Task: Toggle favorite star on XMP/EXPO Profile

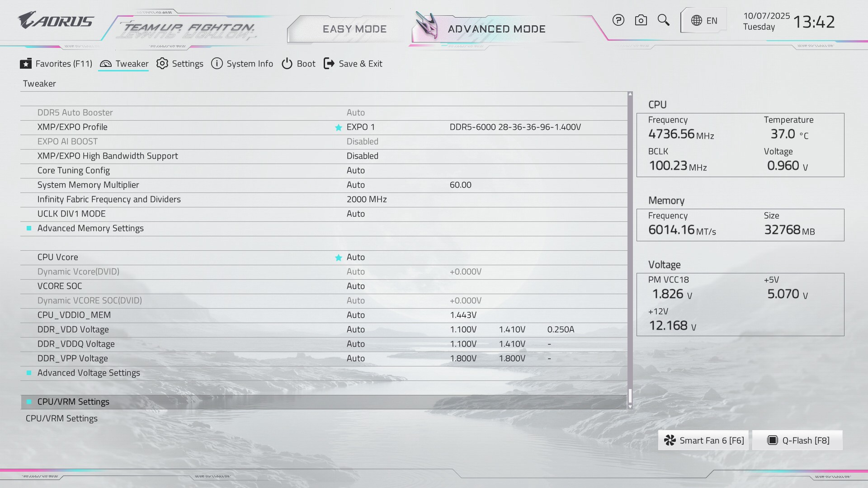Action: pyautogui.click(x=338, y=127)
